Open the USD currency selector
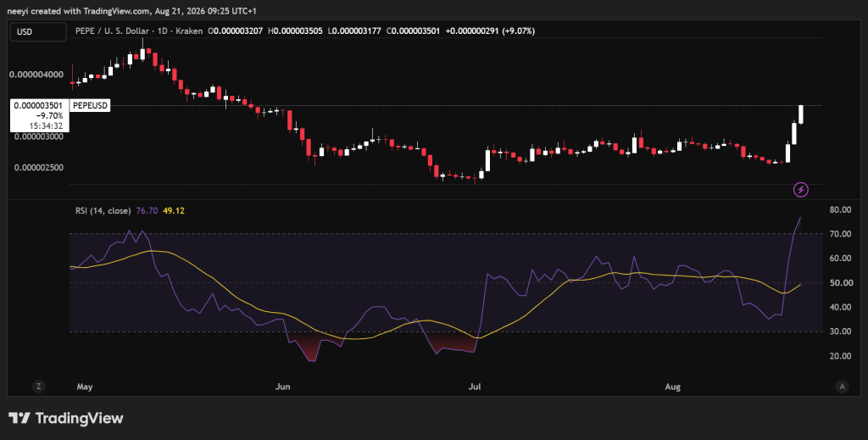868x440 pixels. [x=38, y=31]
